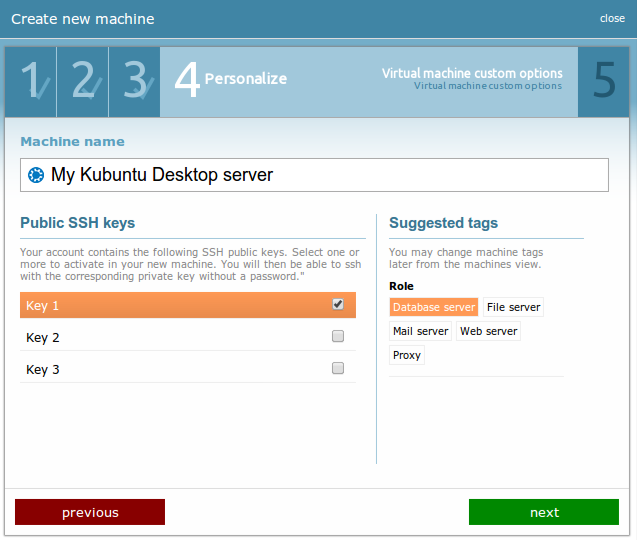Viewport: 637px width, 540px height.
Task: Click the previous button
Action: [90, 512]
